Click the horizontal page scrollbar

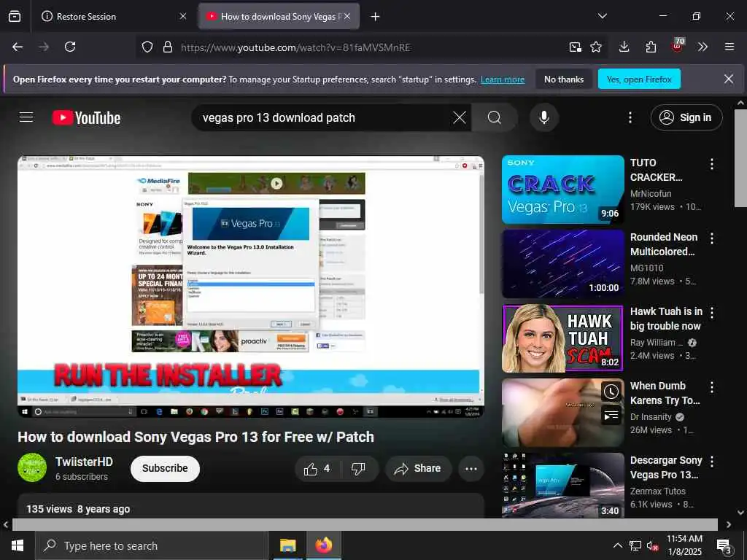pos(365,524)
